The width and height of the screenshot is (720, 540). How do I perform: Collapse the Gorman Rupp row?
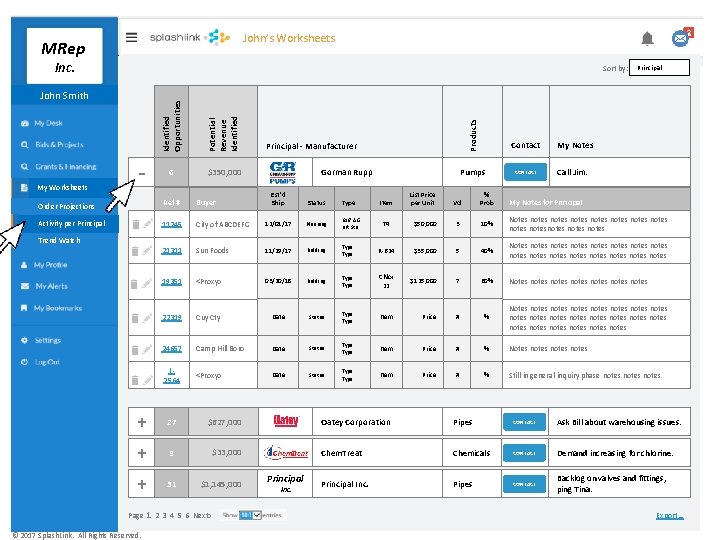142,173
